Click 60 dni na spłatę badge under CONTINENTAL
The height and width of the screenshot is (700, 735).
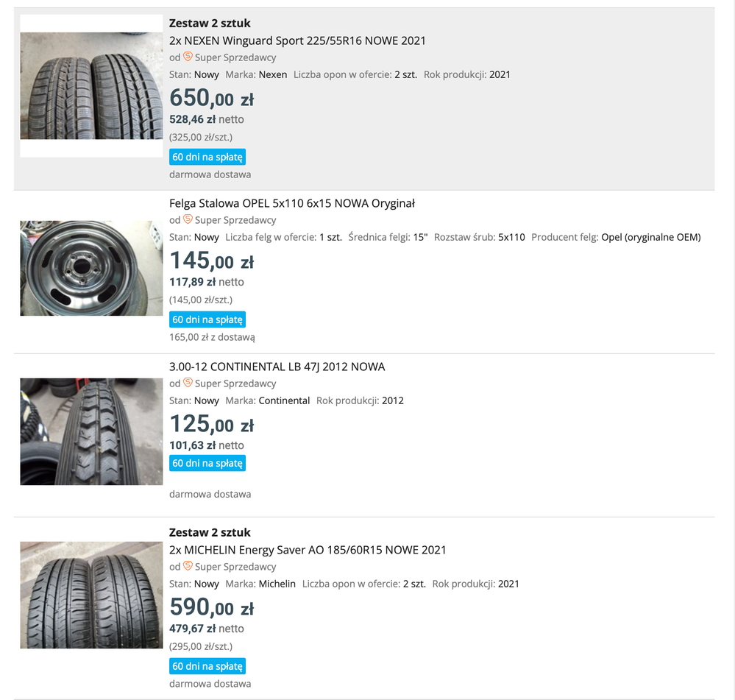(207, 463)
